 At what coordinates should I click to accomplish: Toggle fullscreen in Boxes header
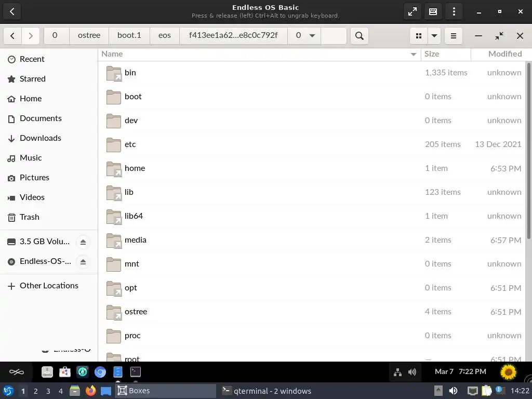412,11
